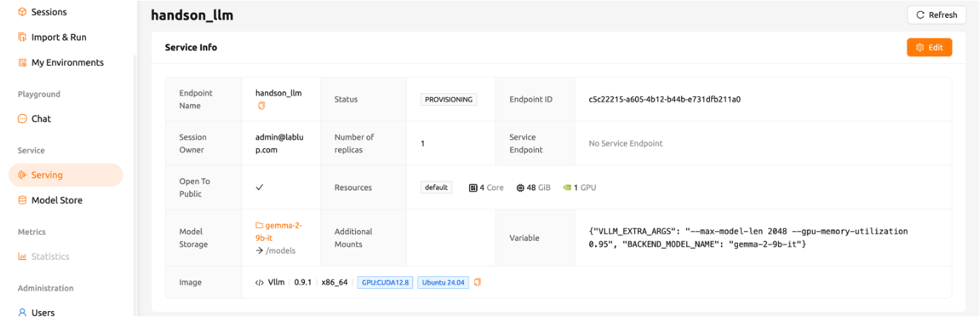The image size is (980, 317).
Task: Click the default resource group tag
Action: pos(436,187)
